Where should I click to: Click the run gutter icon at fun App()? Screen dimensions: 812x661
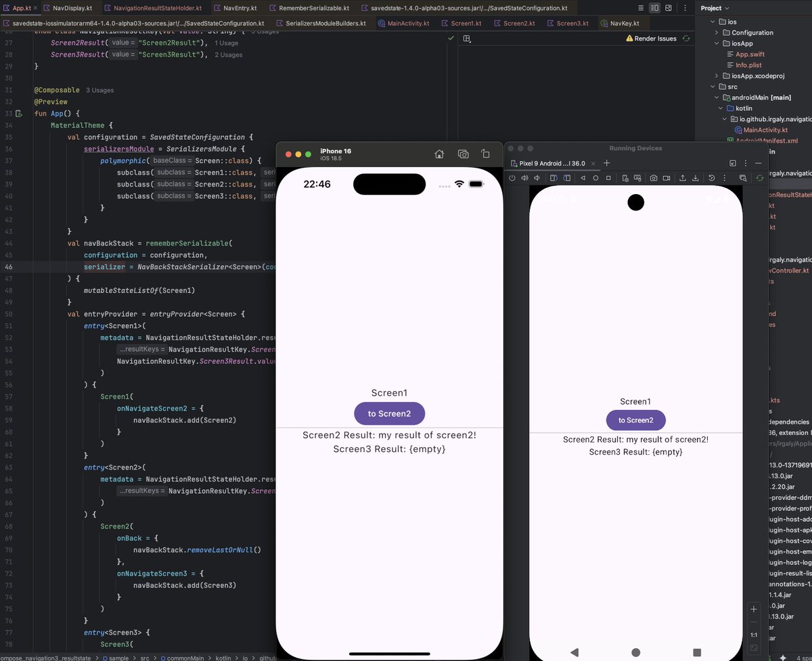pyautogui.click(x=19, y=114)
